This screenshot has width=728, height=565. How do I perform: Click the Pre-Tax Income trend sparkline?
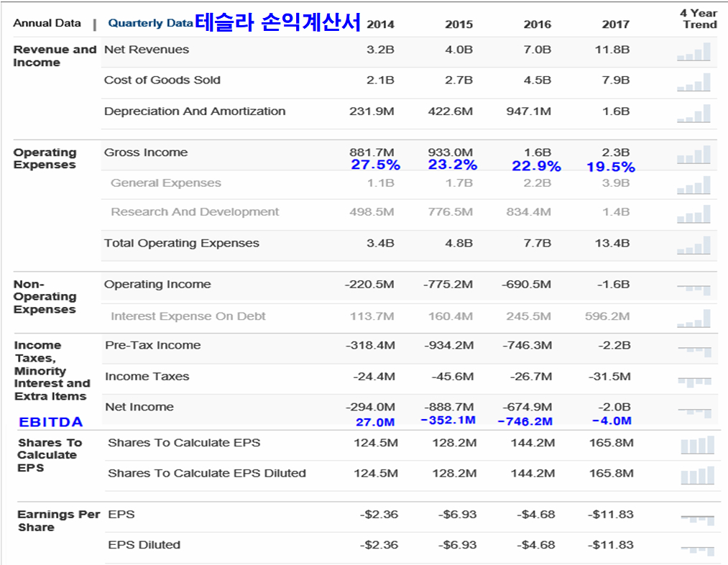pyautogui.click(x=694, y=352)
